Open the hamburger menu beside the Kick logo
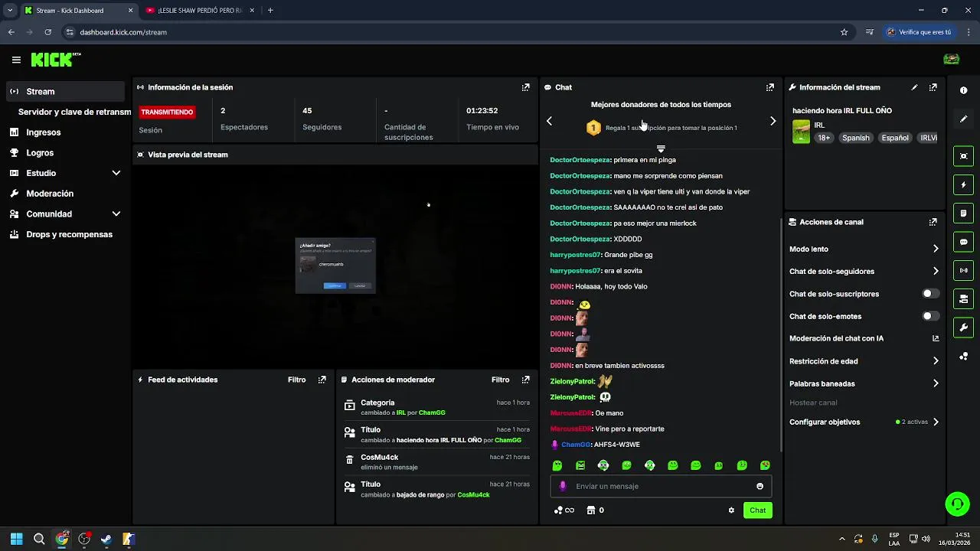 coord(16,60)
